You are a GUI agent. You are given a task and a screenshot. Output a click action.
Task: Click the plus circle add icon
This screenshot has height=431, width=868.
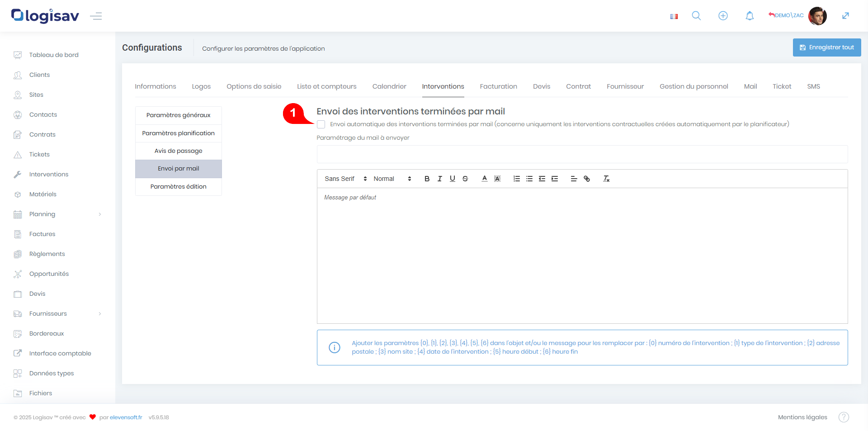[x=723, y=16]
